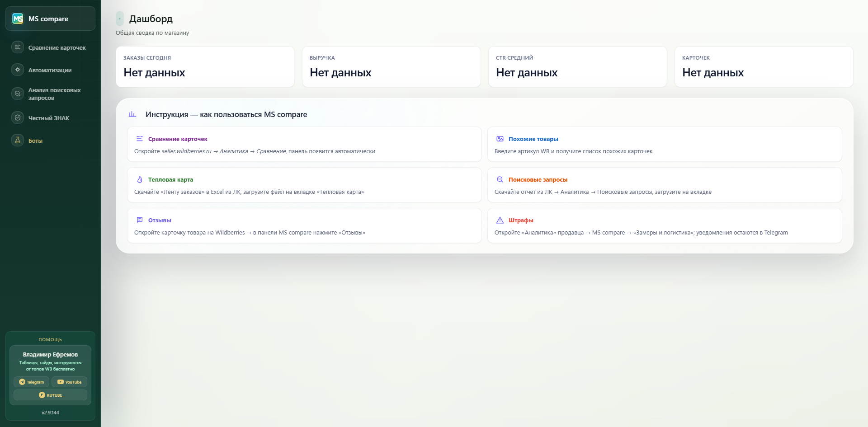868x427 pixels.
Task: Click the chart icon beside Инструкция heading
Action: 132,114
